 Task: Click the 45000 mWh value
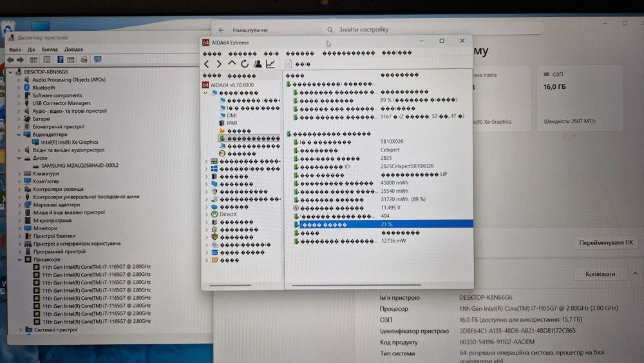[394, 182]
